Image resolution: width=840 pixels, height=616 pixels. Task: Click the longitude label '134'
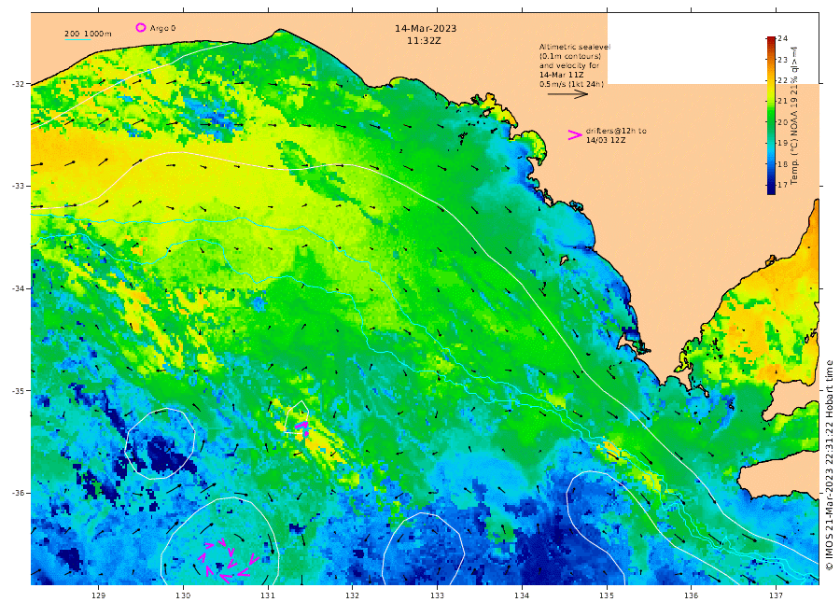(x=522, y=595)
